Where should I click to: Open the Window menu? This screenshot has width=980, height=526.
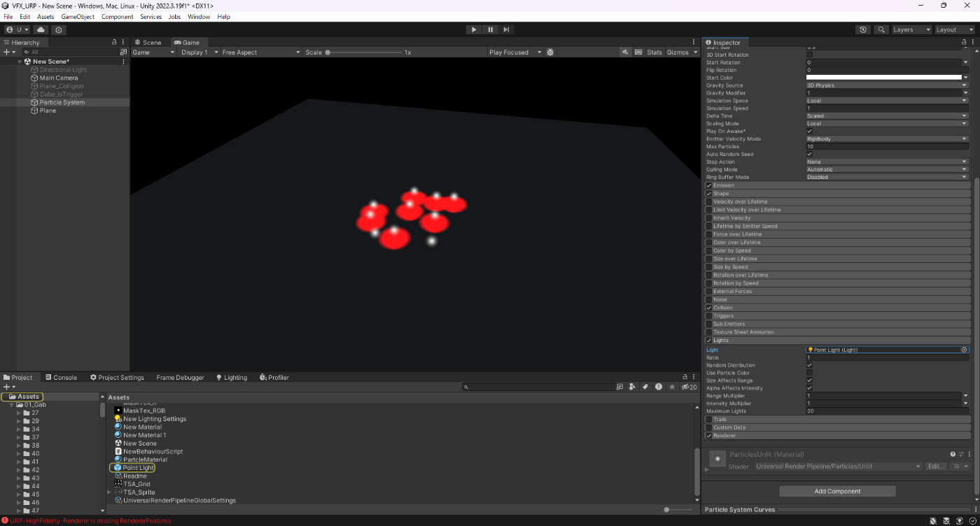click(x=199, y=17)
